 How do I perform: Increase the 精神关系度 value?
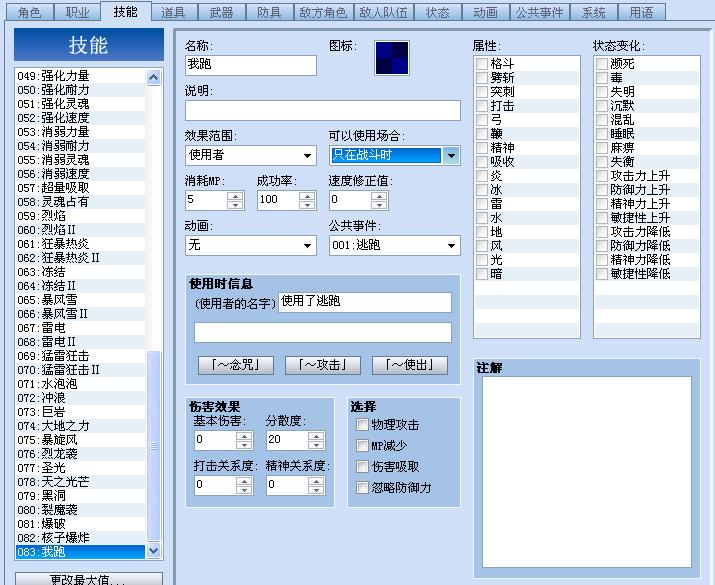(316, 481)
